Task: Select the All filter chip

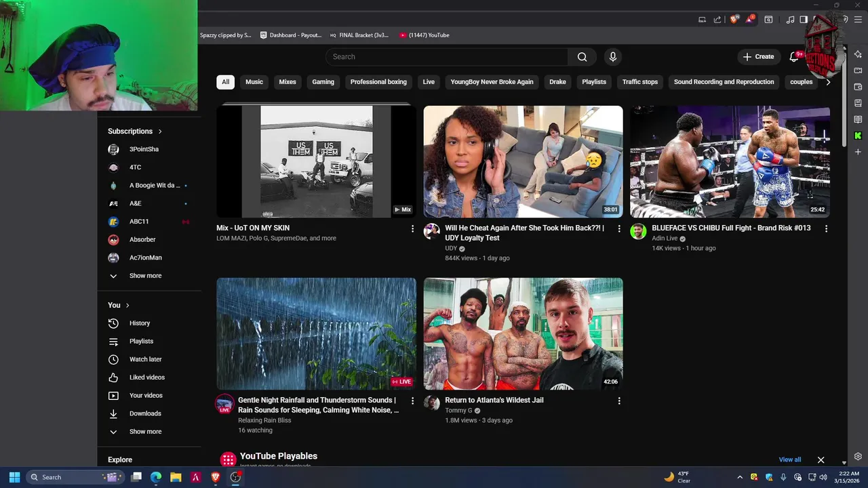Action: pyautogui.click(x=225, y=82)
